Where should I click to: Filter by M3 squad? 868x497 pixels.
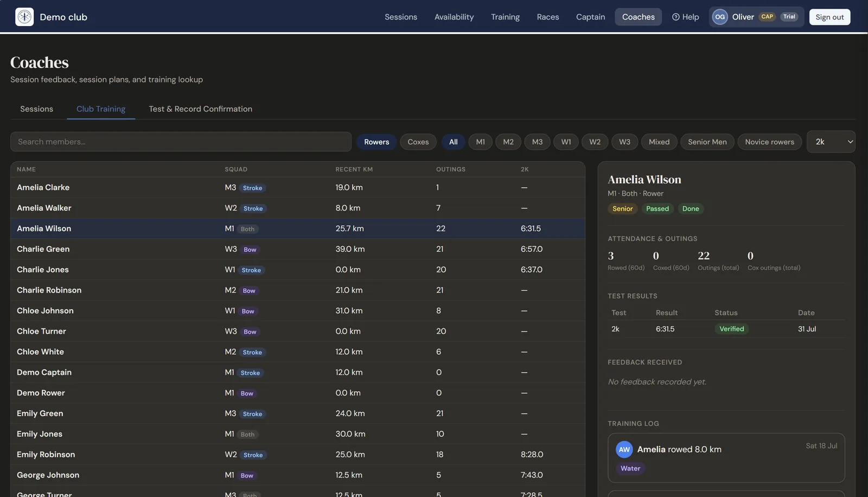pos(538,142)
